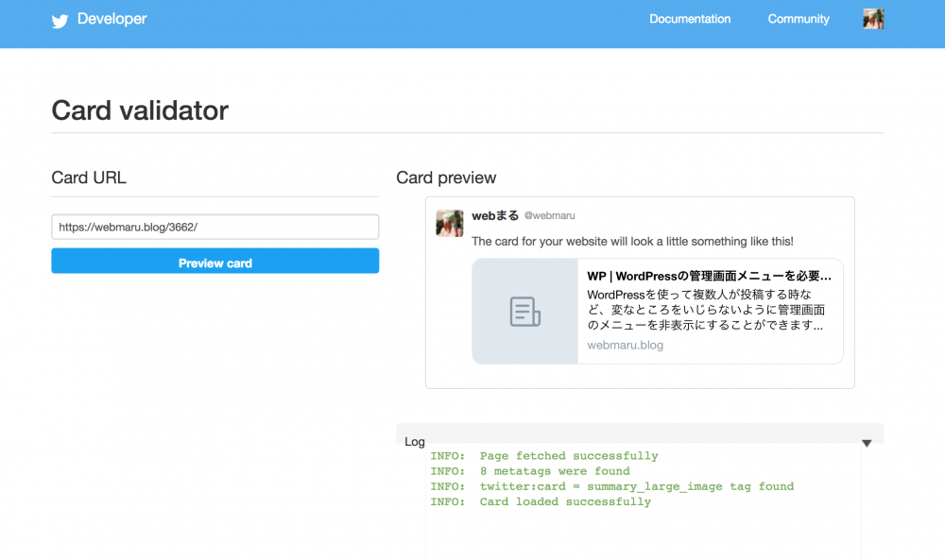The height and width of the screenshot is (560, 945).
Task: Click the document placeholder icon in card
Action: coord(524,312)
